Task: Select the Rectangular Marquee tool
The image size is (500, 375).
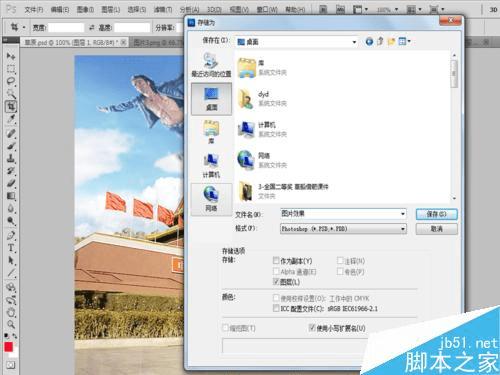Action: point(11,69)
